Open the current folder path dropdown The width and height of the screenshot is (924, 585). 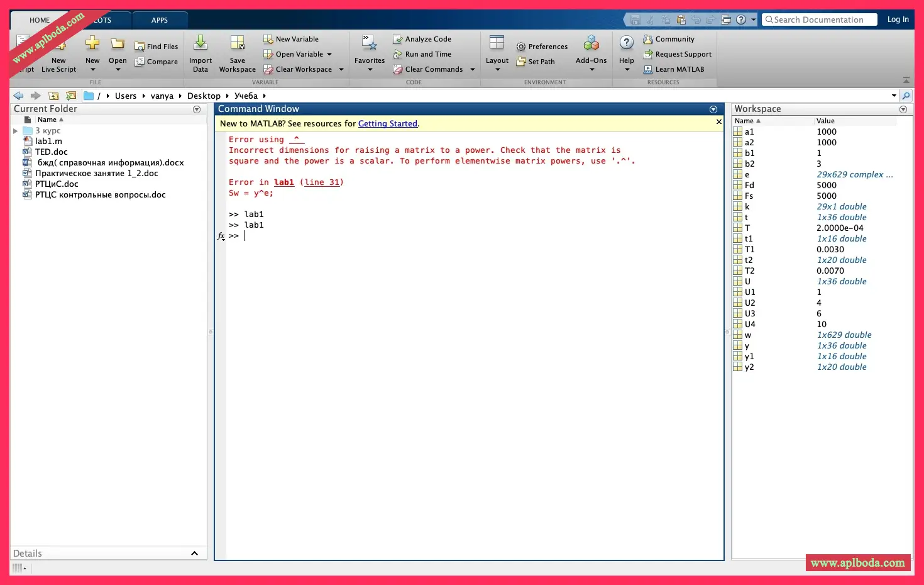pos(894,96)
